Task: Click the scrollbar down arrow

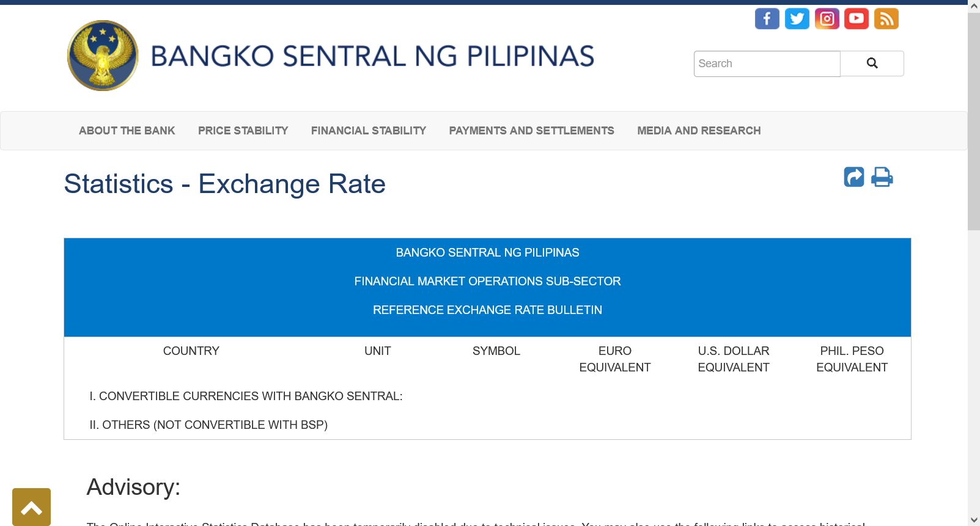Action: coord(973,520)
